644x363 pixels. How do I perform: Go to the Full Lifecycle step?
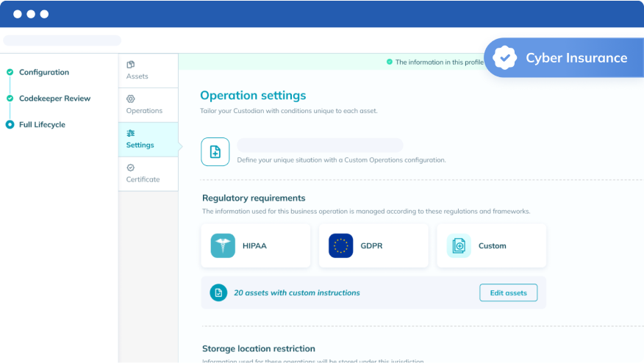coord(42,125)
